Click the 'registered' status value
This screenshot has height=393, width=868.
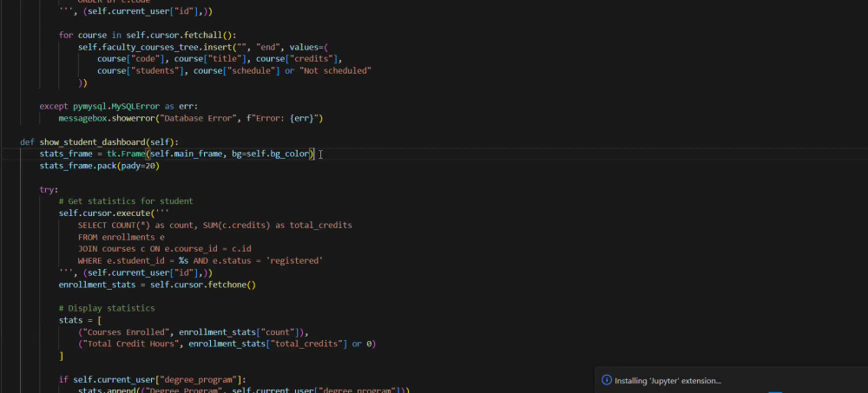[x=294, y=261]
